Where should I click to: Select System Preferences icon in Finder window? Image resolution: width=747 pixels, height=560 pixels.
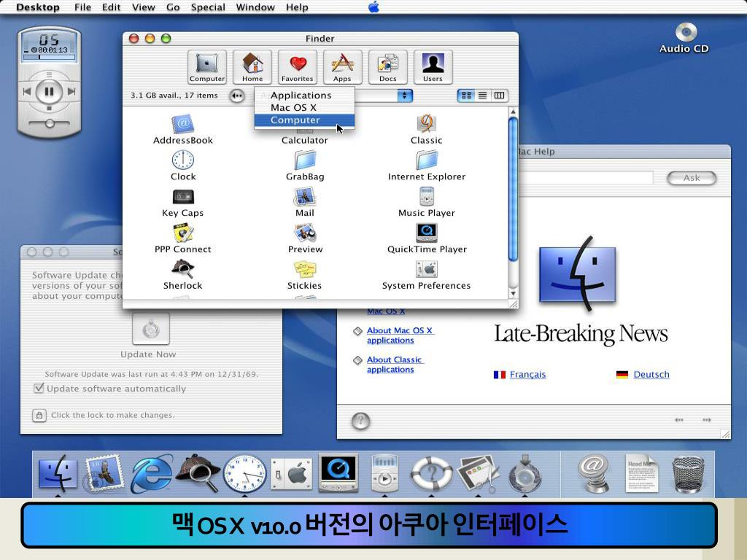point(426,269)
